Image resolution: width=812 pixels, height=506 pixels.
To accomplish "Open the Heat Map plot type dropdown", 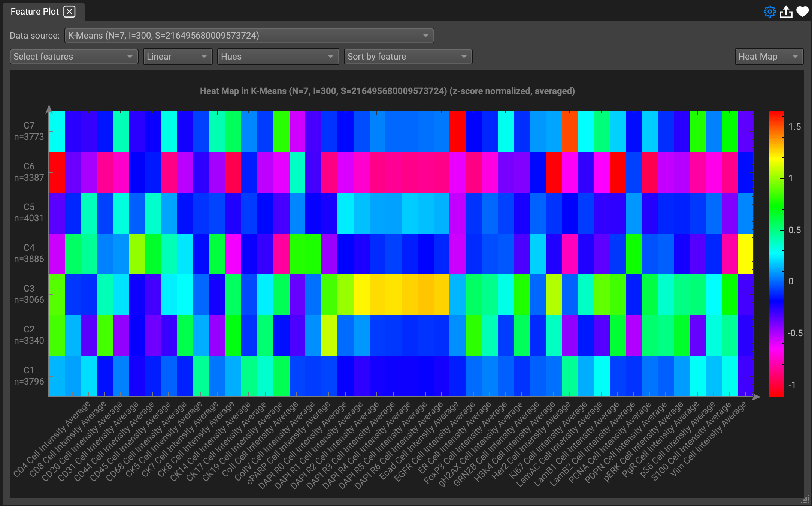I will (x=769, y=57).
